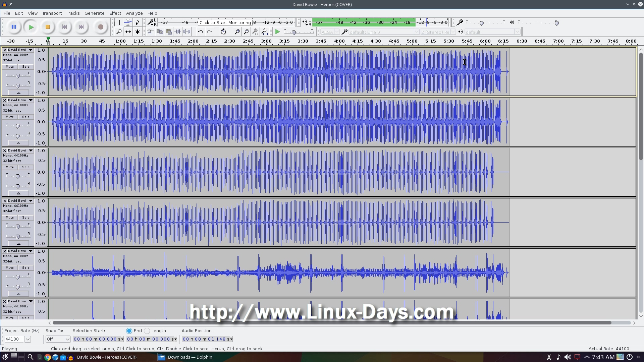644x362 pixels.
Task: Click the Cut (scissors) icon
Action: click(x=151, y=32)
